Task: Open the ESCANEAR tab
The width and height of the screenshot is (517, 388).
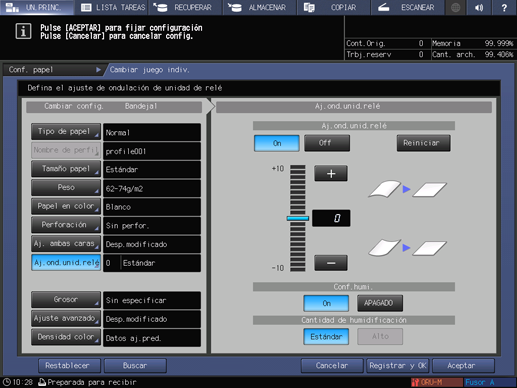Action: [x=408, y=7]
